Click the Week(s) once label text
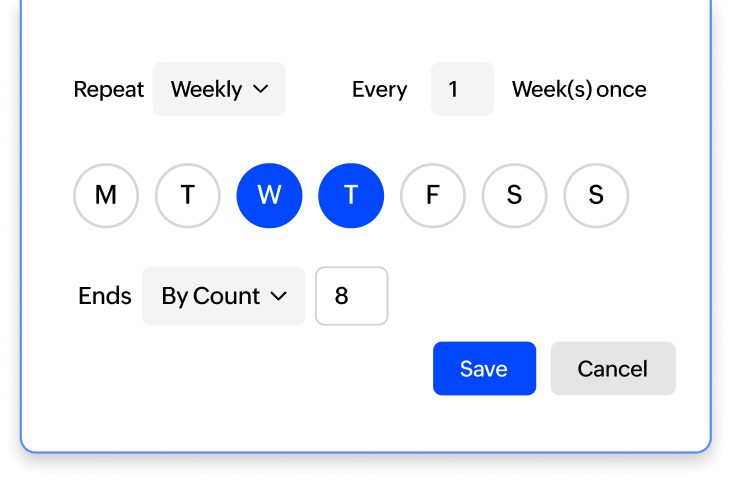Screen dimensions: 730x480 coord(579,89)
